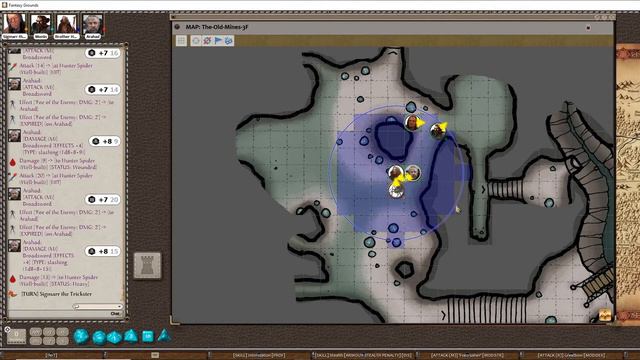Open Sigmarr's character portrait

click(x=15, y=25)
